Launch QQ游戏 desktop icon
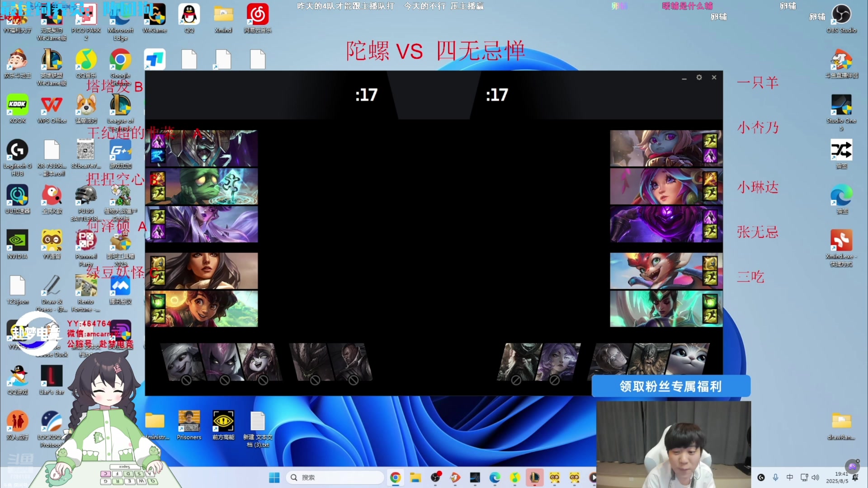This screenshot has width=868, height=488. click(17, 380)
